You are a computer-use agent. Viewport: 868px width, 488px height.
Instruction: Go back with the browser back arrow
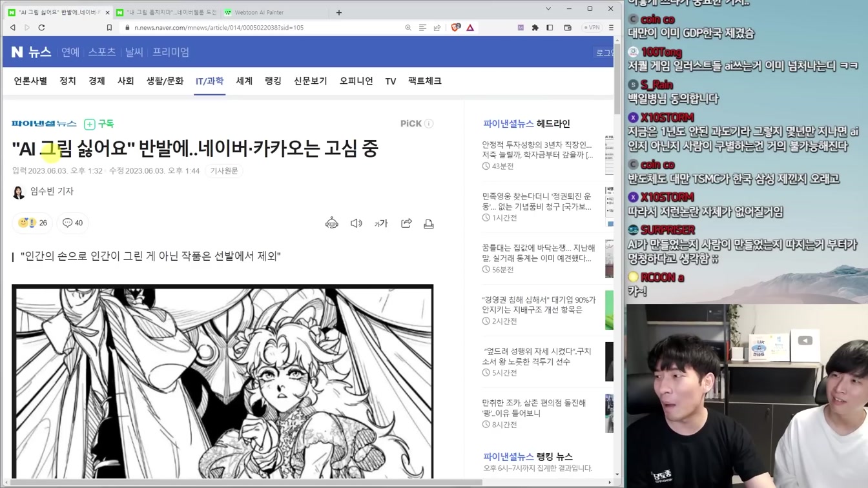click(13, 28)
